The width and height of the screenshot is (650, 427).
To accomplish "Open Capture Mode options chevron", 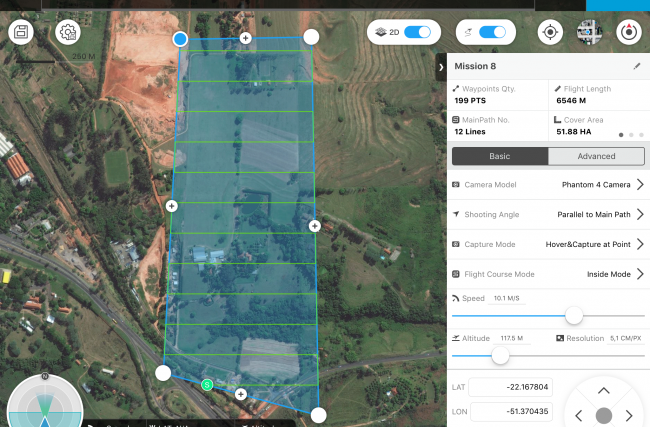I will [x=640, y=244].
